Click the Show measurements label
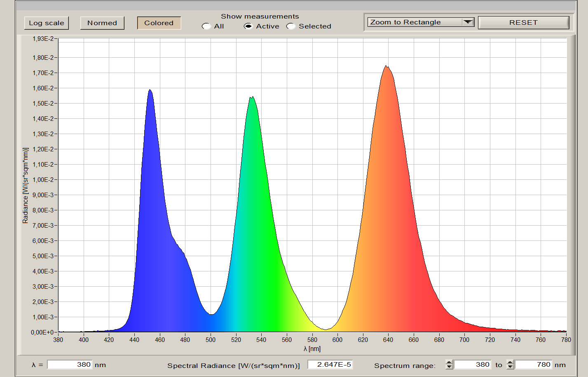The image size is (588, 377). click(260, 16)
